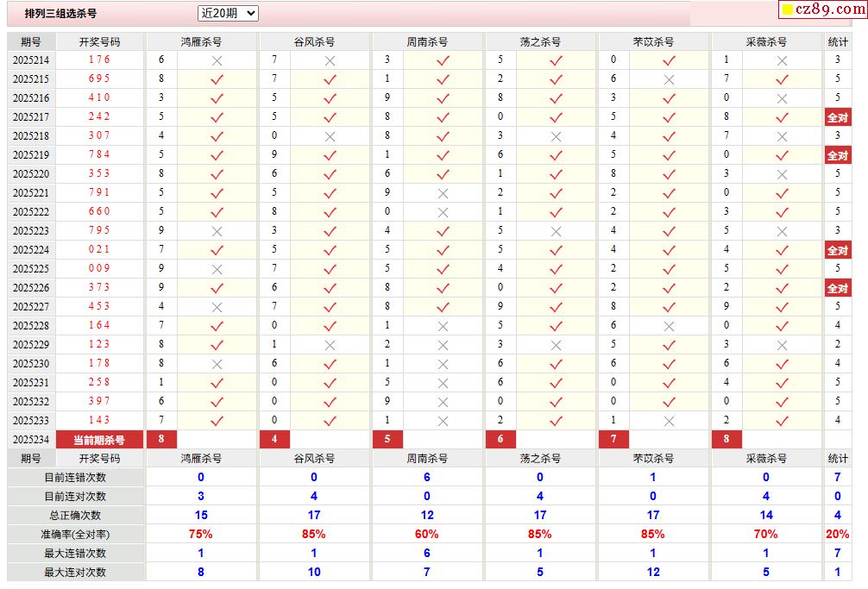Click the check mark for 周南杀号 in row 2025224
The height and width of the screenshot is (589, 868).
443,251
